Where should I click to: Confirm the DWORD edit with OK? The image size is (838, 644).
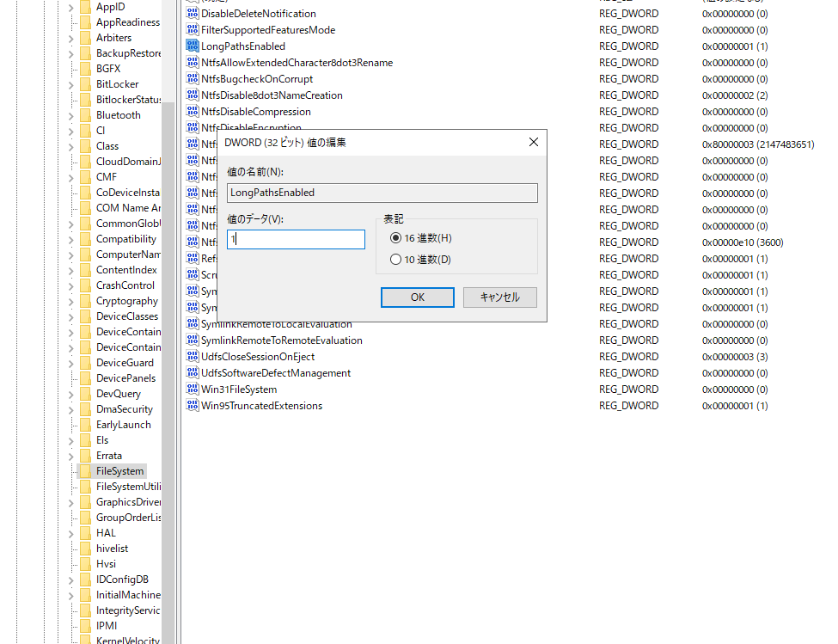(418, 297)
